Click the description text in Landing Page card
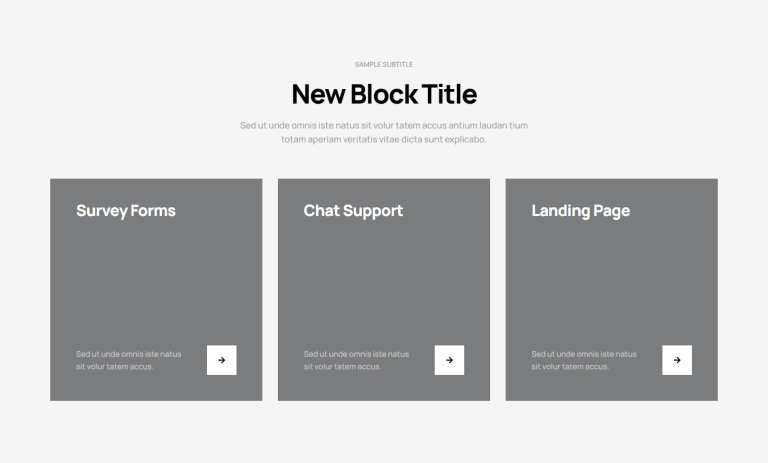Screen dimensions: 768x463 pyautogui.click(x=584, y=360)
